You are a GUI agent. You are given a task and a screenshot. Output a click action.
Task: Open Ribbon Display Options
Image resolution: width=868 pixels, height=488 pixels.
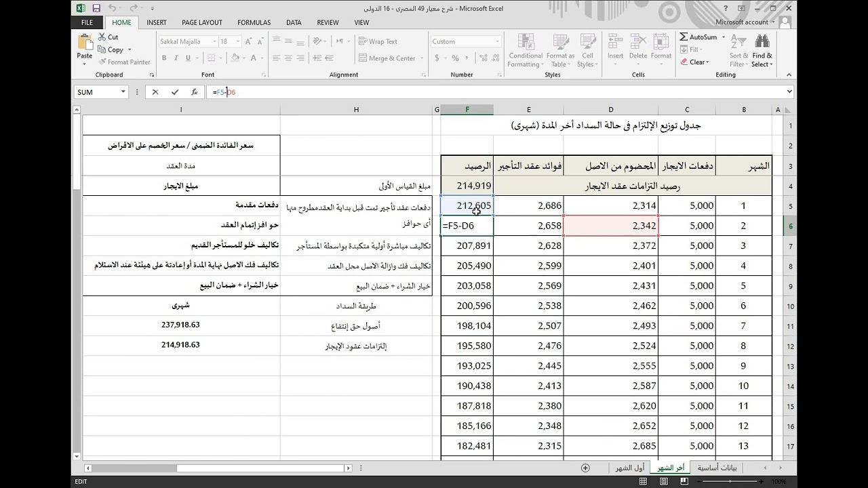[x=743, y=8]
